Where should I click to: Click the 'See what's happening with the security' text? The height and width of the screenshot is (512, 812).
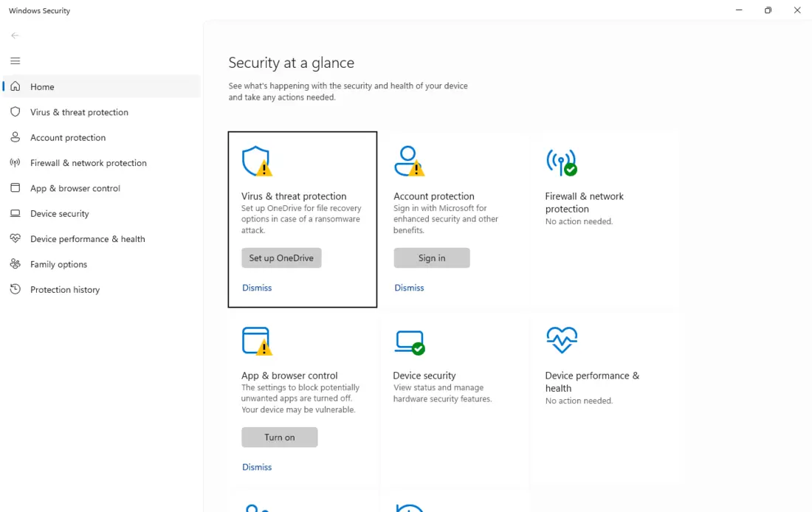coord(348,91)
